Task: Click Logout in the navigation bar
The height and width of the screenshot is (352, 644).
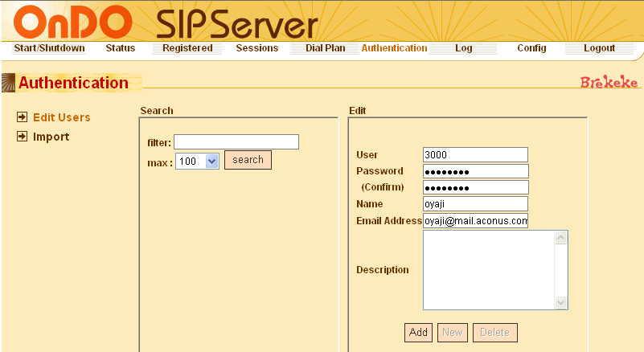Action: [x=599, y=48]
